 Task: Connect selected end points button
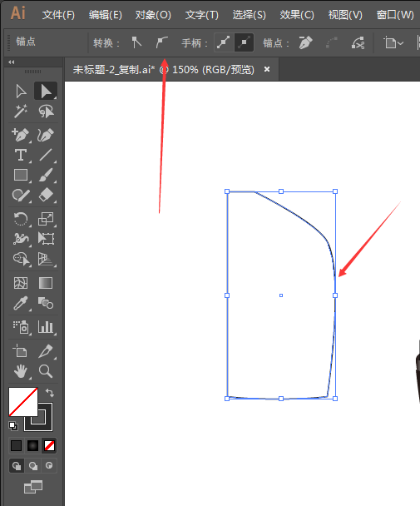[x=332, y=42]
